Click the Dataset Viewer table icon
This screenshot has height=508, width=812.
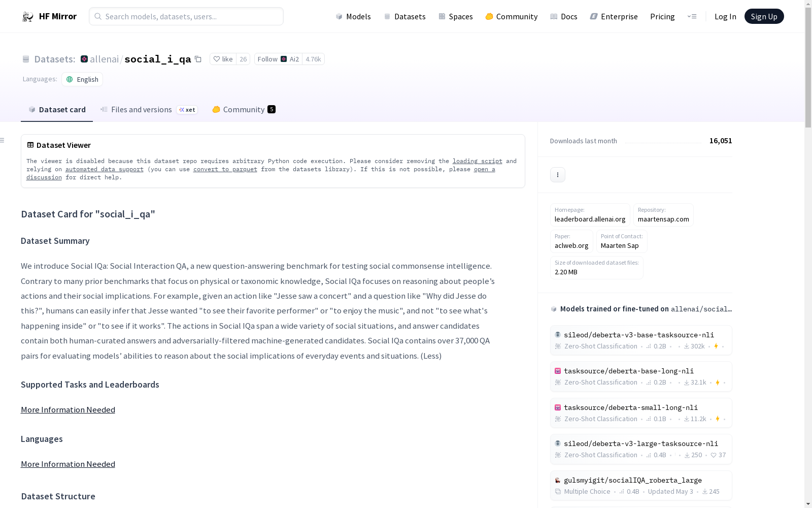[30, 145]
